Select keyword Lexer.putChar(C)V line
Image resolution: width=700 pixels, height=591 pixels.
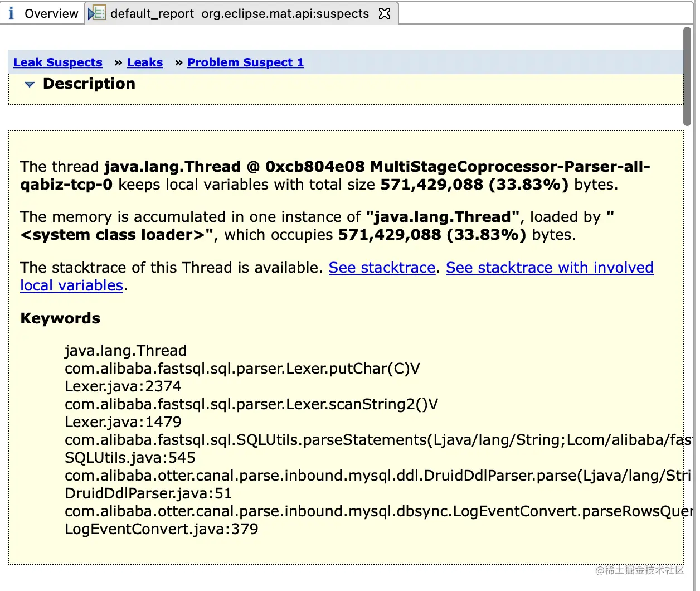tap(242, 369)
